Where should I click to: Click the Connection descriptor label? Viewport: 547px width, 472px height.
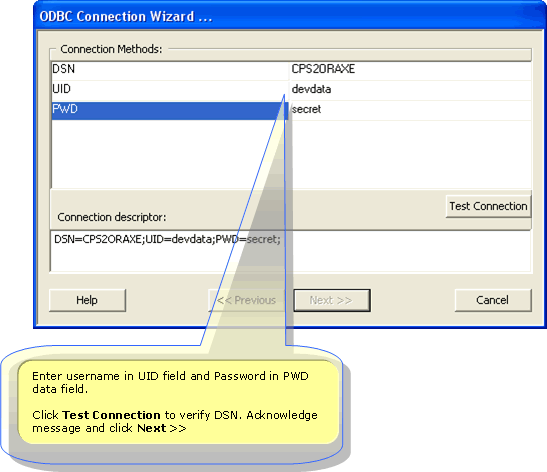pos(112,217)
